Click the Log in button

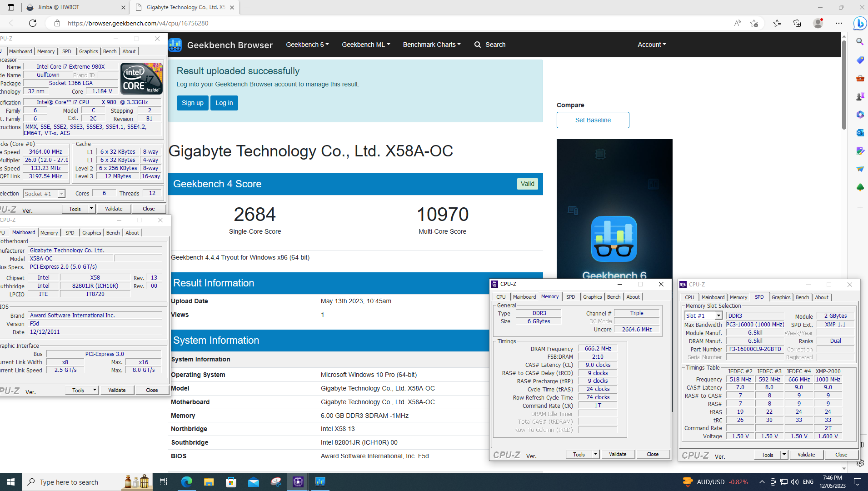pos(224,103)
